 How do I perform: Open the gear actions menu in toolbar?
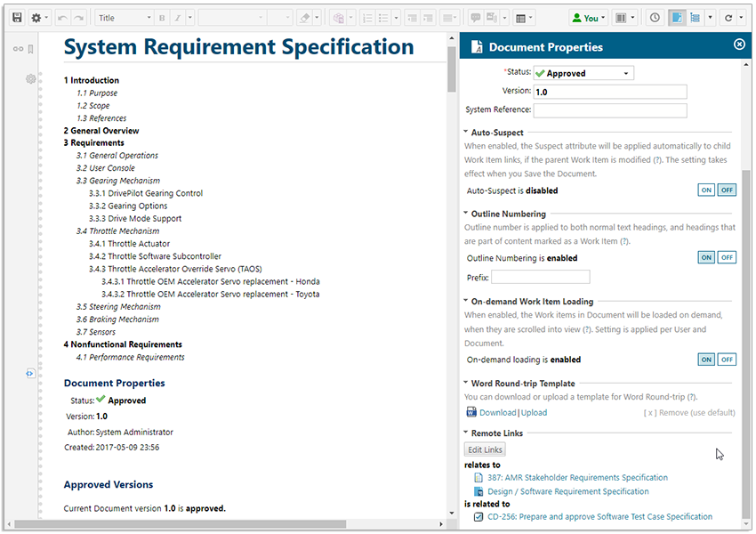pos(38,18)
